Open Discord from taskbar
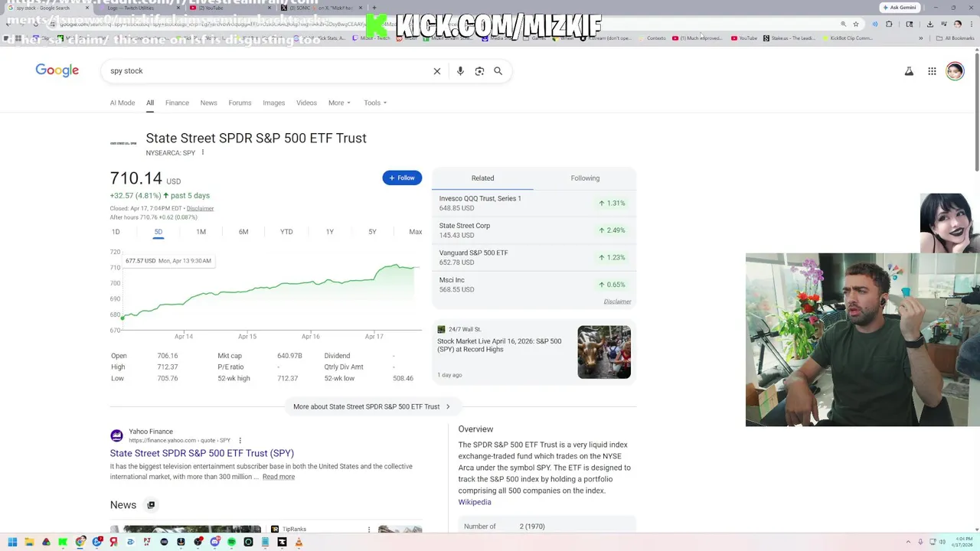Image resolution: width=980 pixels, height=551 pixels. [x=214, y=542]
